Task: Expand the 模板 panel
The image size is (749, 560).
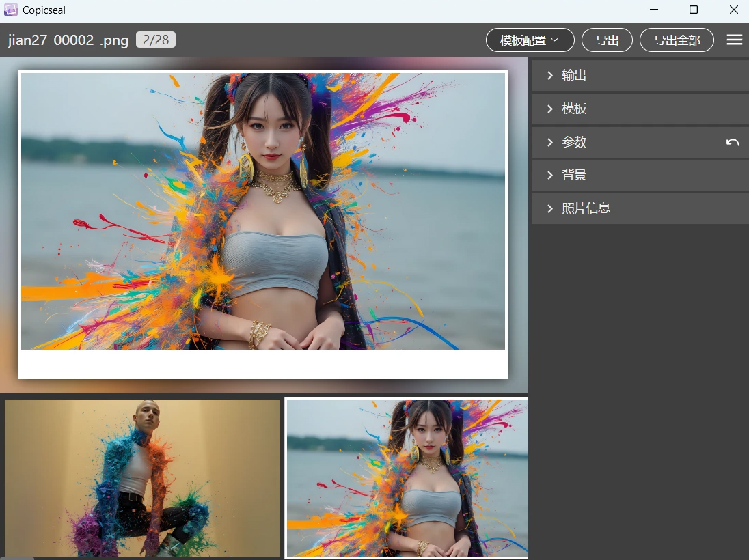Action: (x=640, y=109)
